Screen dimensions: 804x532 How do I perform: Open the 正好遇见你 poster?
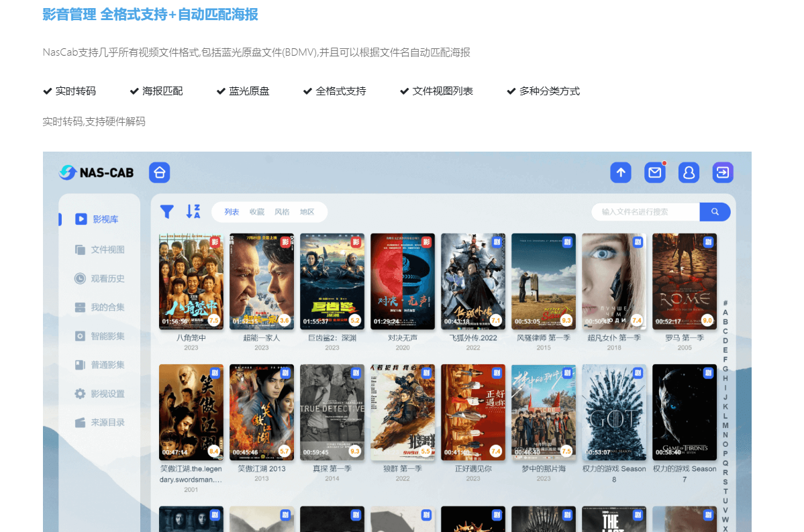[x=473, y=412]
